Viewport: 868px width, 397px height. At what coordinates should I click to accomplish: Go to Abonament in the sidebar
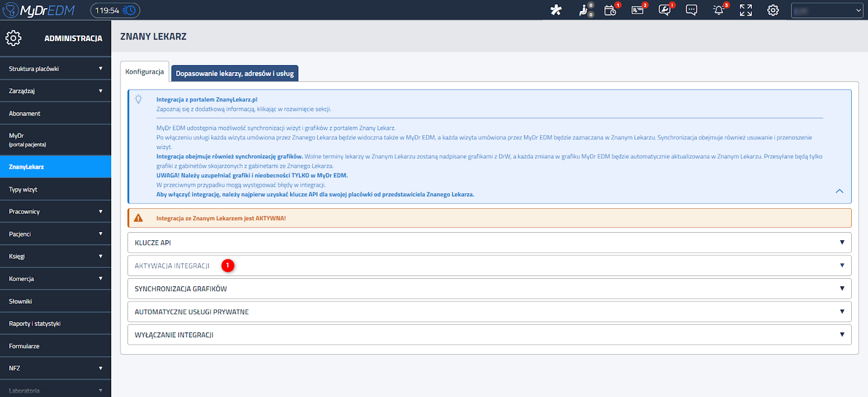point(25,113)
